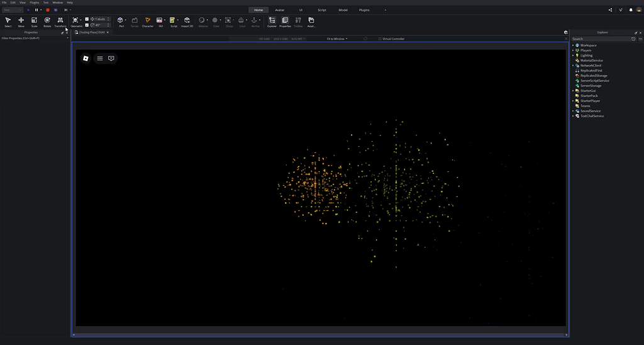Toggle the Explorer panel button
Image resolution: width=644 pixels, height=345 pixels.
click(x=272, y=22)
